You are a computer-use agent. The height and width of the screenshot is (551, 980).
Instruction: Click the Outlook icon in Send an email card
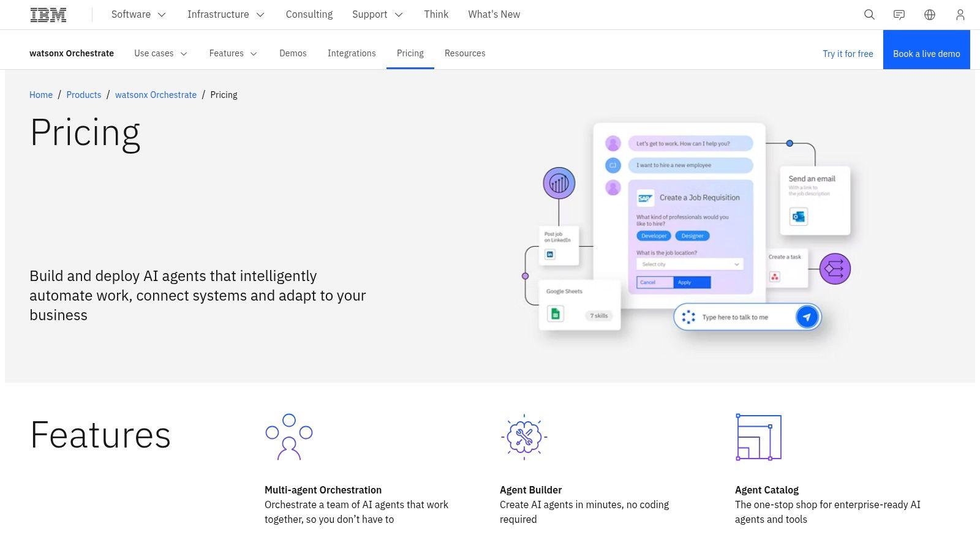[798, 217]
